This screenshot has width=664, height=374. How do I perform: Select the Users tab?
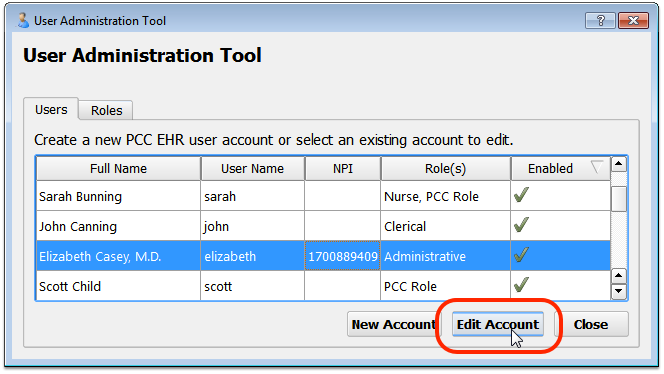coord(51,110)
